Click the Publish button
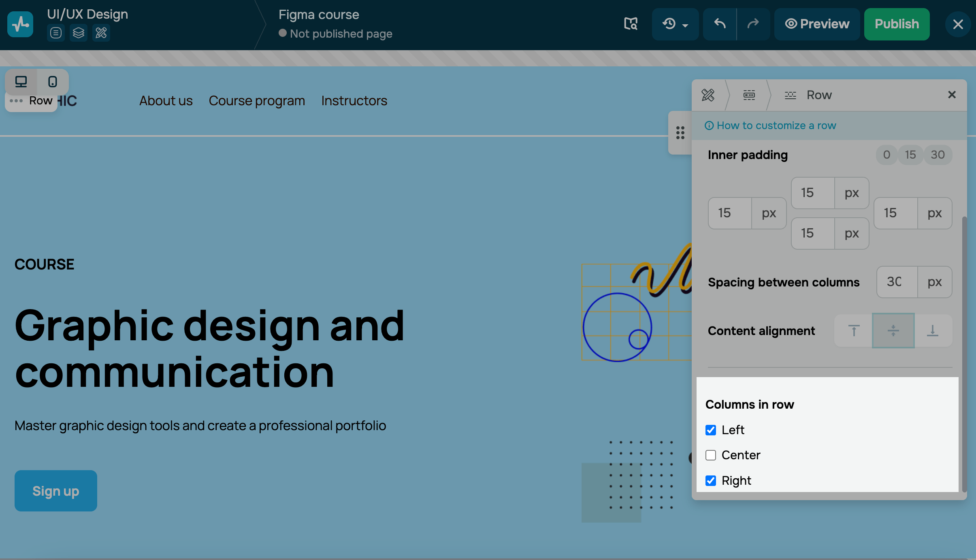The image size is (976, 560). [x=897, y=24]
